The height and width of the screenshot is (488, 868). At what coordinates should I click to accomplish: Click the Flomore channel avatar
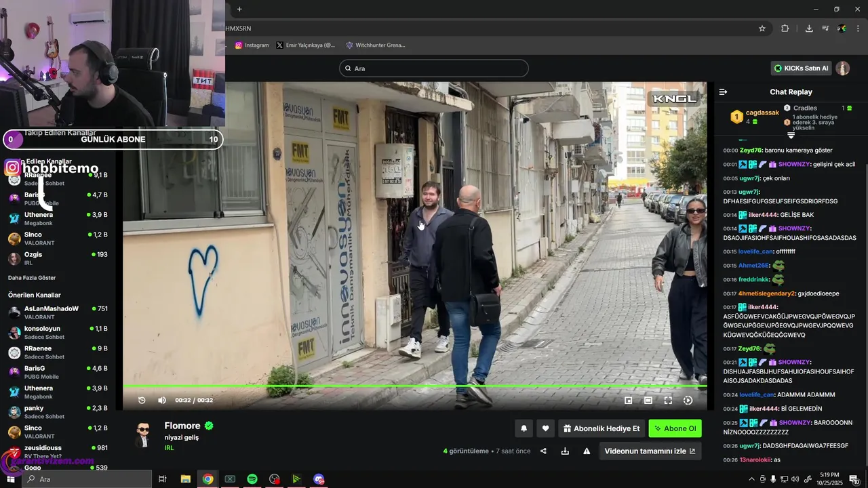click(143, 434)
